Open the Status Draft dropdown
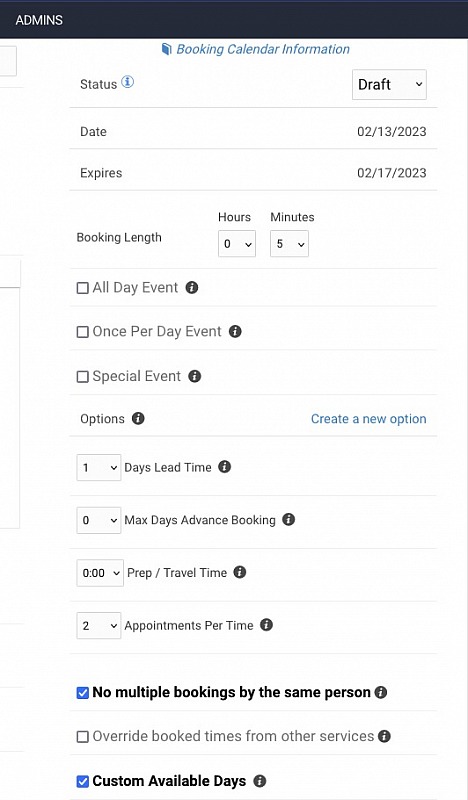468x800 pixels. (389, 85)
